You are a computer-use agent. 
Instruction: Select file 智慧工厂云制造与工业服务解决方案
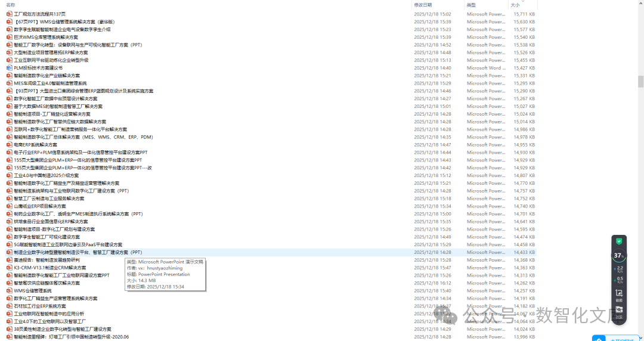tap(49, 199)
